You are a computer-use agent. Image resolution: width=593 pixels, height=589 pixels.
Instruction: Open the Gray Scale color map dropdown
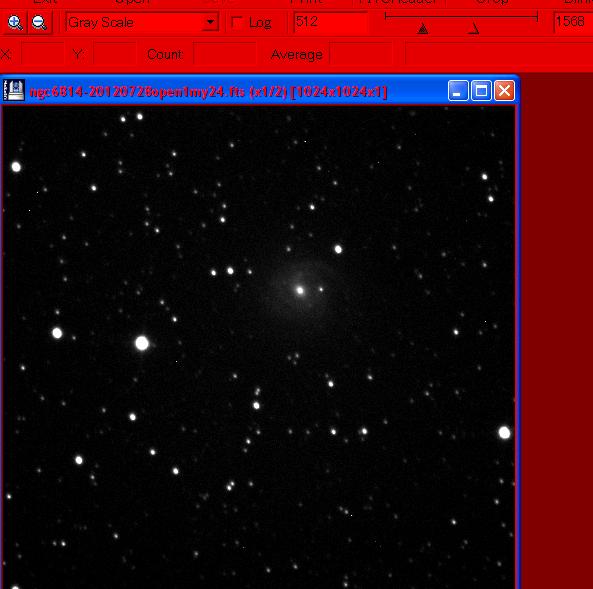[142, 22]
